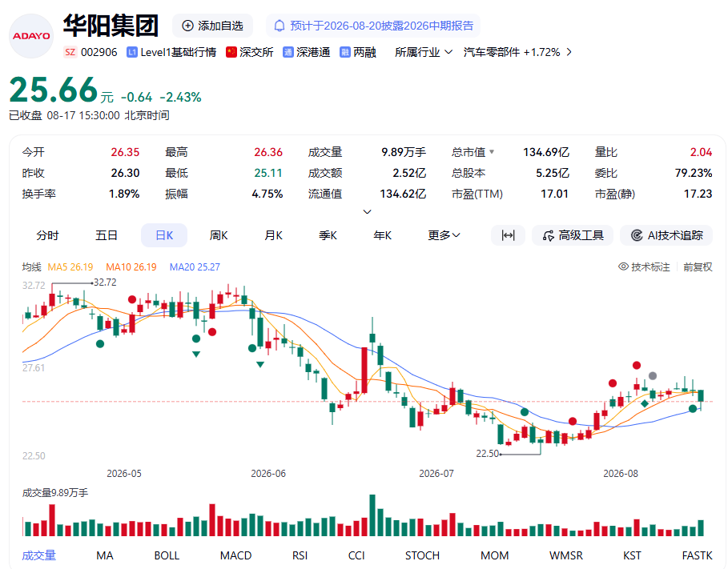
Task: Select the FASTK indicator tab
Action: coord(697,555)
